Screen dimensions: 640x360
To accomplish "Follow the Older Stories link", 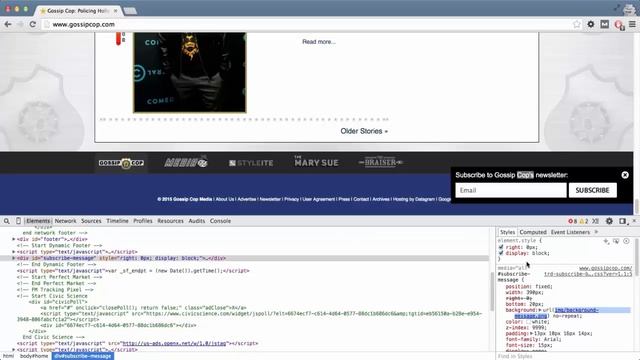I will coord(364,131).
